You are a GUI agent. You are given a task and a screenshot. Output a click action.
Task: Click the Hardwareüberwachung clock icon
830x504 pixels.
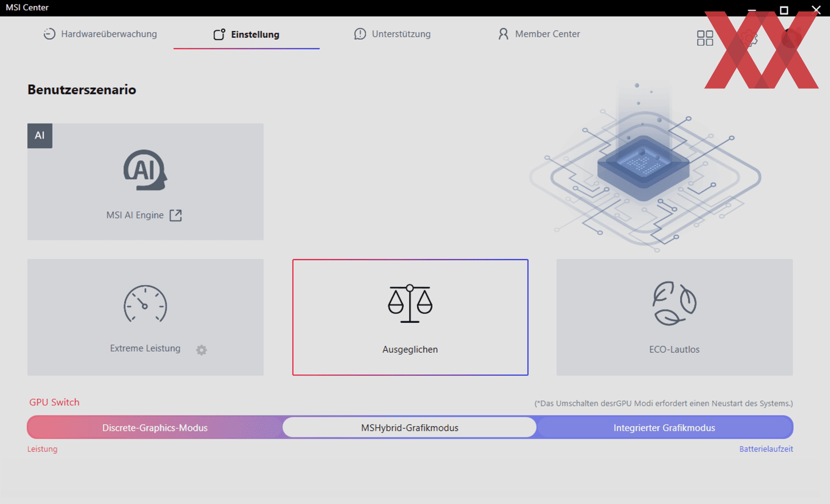click(49, 34)
